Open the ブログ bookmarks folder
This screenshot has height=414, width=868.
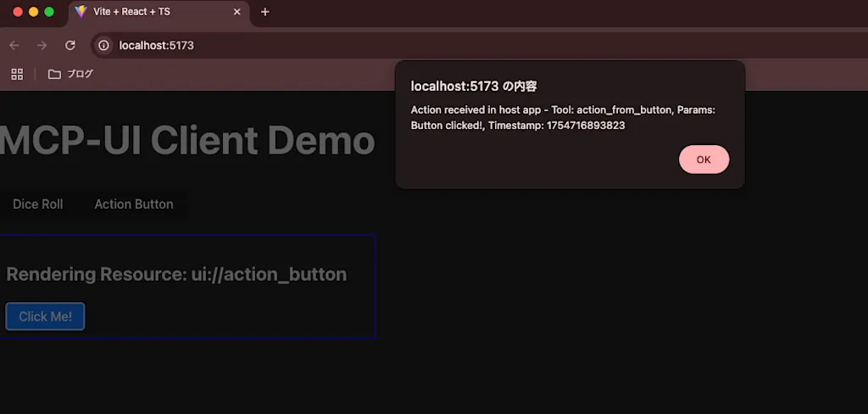(70, 74)
